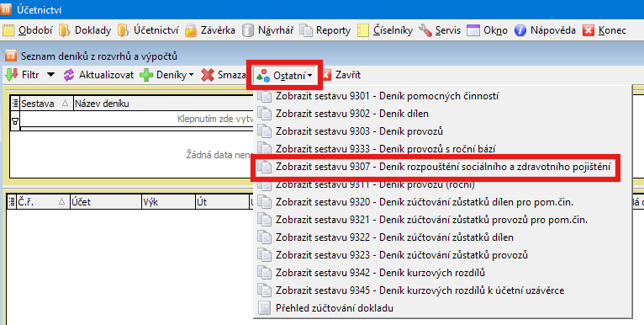Open the Reporty menu
The width and height of the screenshot is (644, 325).
325,30
